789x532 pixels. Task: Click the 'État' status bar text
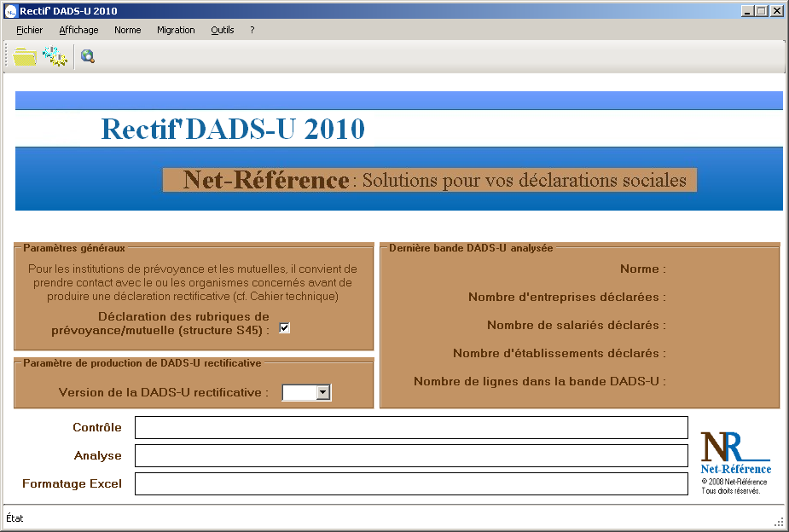tap(15, 518)
